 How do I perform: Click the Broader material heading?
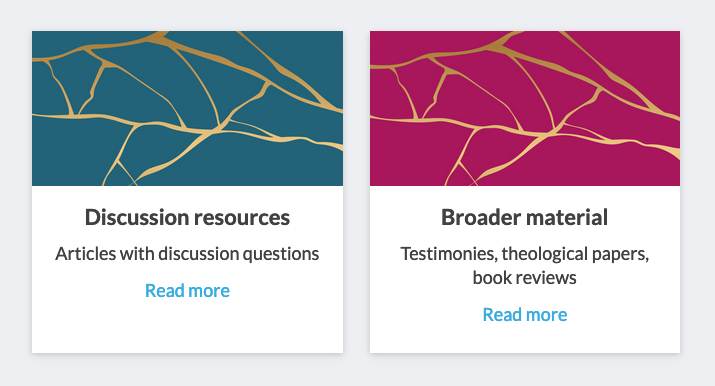click(524, 217)
